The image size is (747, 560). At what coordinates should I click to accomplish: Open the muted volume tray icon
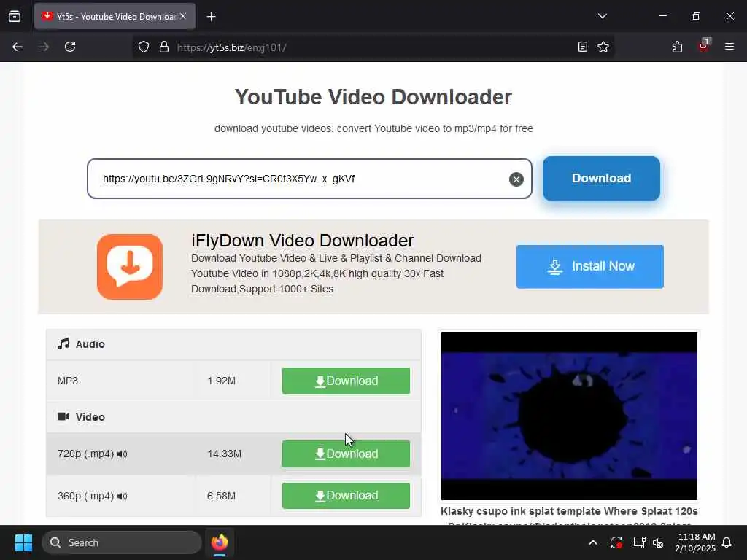[x=659, y=542]
